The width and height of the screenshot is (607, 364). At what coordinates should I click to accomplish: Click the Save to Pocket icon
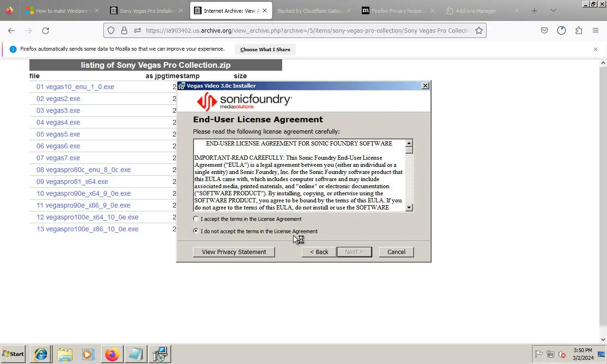pos(544,31)
